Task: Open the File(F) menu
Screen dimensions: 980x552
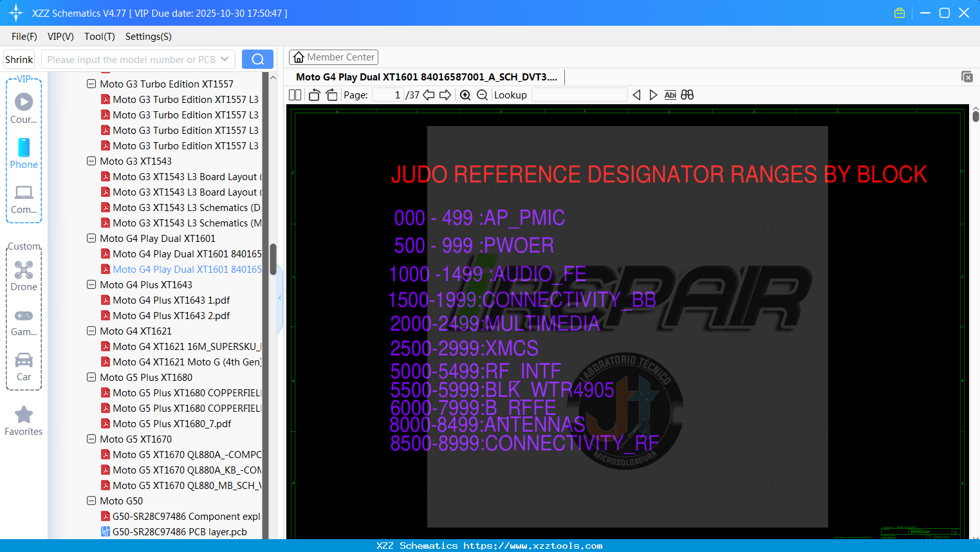Action: click(x=24, y=37)
